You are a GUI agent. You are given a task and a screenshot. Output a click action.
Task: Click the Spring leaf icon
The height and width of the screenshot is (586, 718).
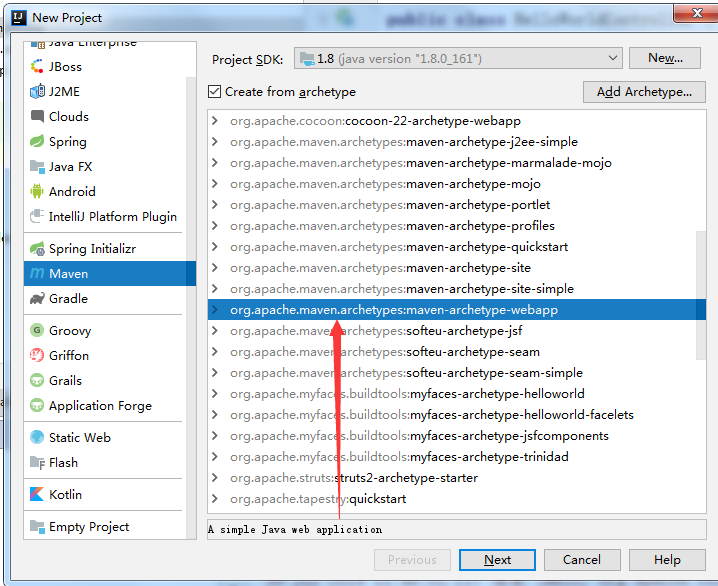(37, 141)
